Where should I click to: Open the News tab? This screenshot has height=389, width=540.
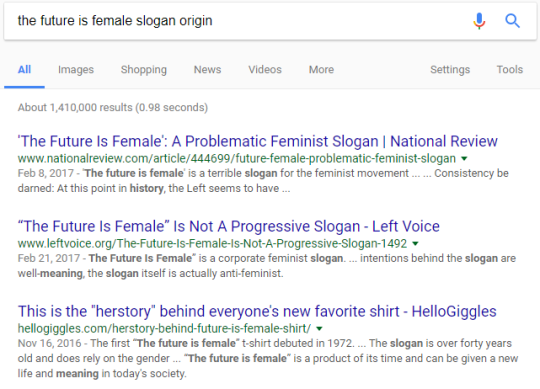207,70
